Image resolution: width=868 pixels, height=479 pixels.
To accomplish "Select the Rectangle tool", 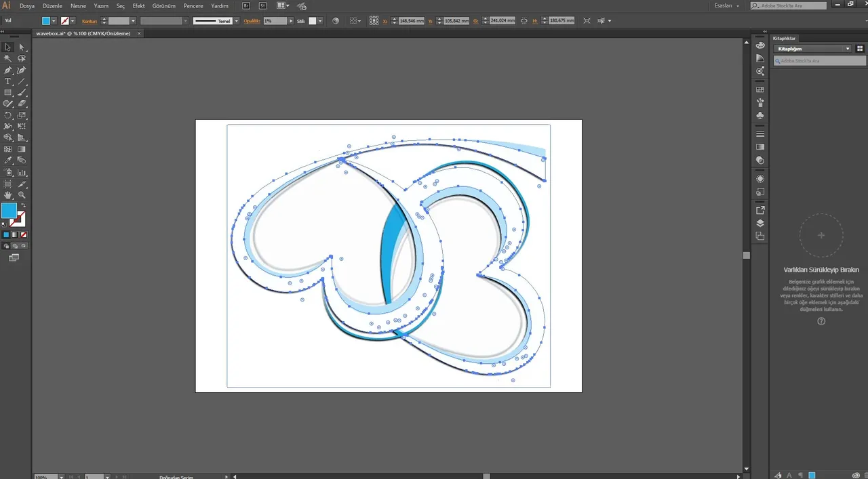I will 7,92.
